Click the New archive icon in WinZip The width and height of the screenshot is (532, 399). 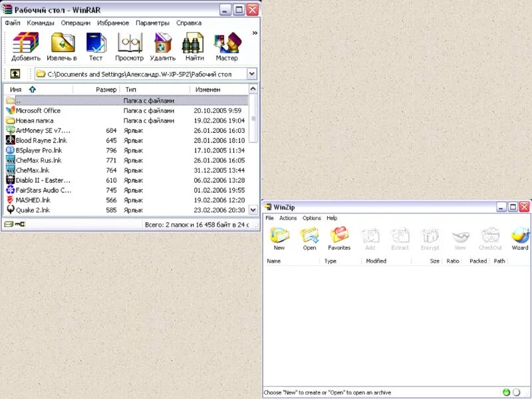tap(279, 238)
